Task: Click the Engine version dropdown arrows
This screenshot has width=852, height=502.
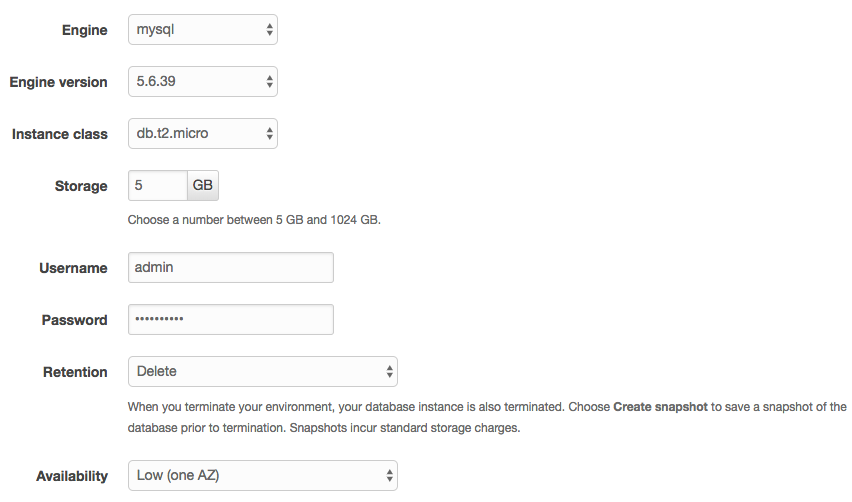Action: [x=270, y=82]
